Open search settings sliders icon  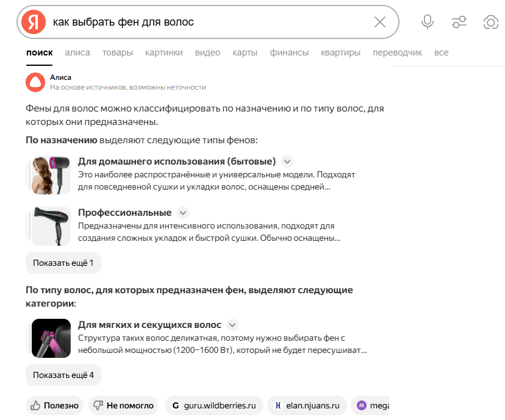[x=459, y=22]
